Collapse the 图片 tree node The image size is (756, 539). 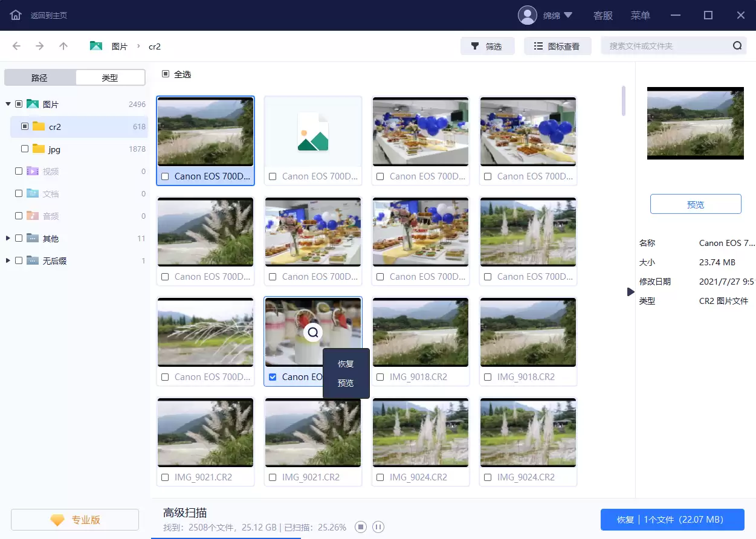coord(8,104)
